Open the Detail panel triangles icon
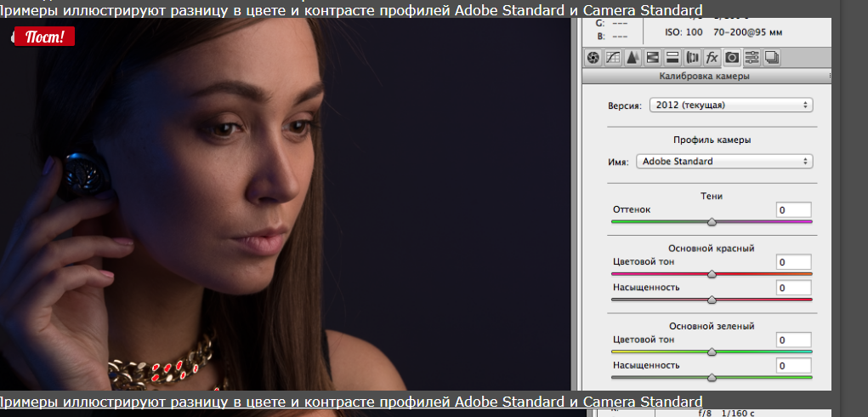 click(x=633, y=58)
